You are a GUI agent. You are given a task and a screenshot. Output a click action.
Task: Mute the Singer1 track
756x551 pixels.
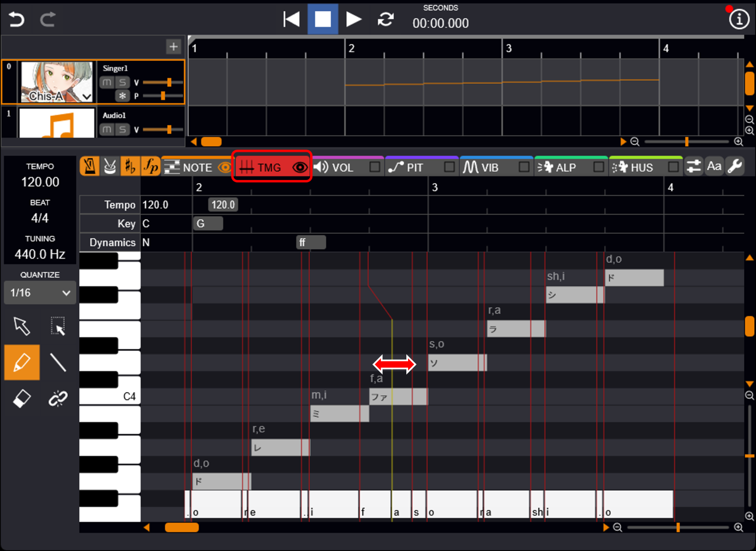(106, 82)
